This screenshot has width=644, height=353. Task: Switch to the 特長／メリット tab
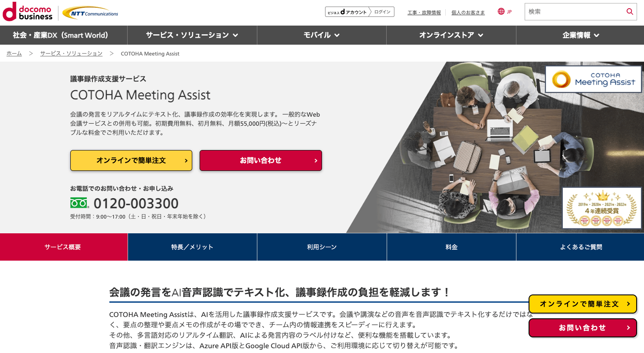tap(192, 247)
